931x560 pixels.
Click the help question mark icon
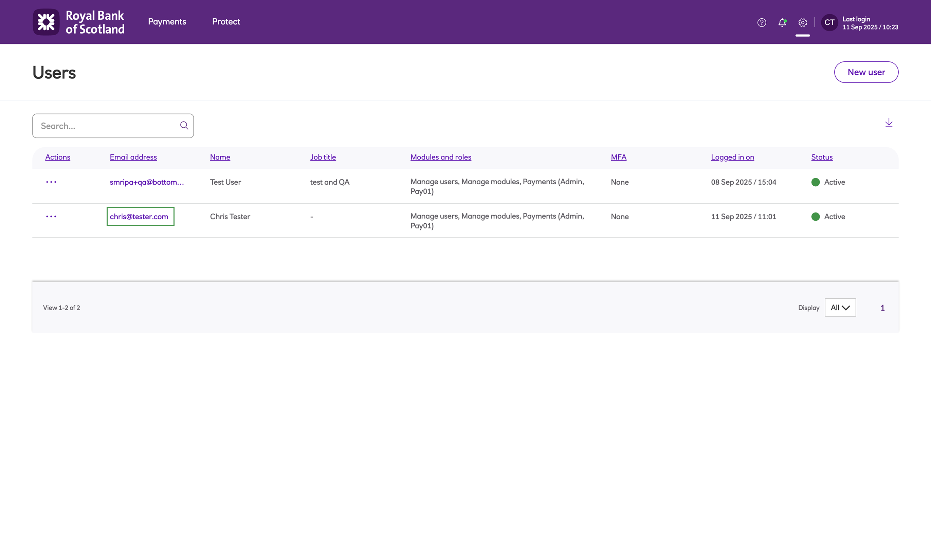762,22
